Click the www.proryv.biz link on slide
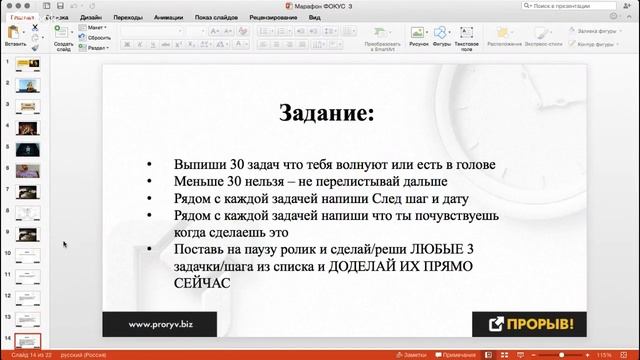Viewport: 640px width, 360px height. coord(160,324)
